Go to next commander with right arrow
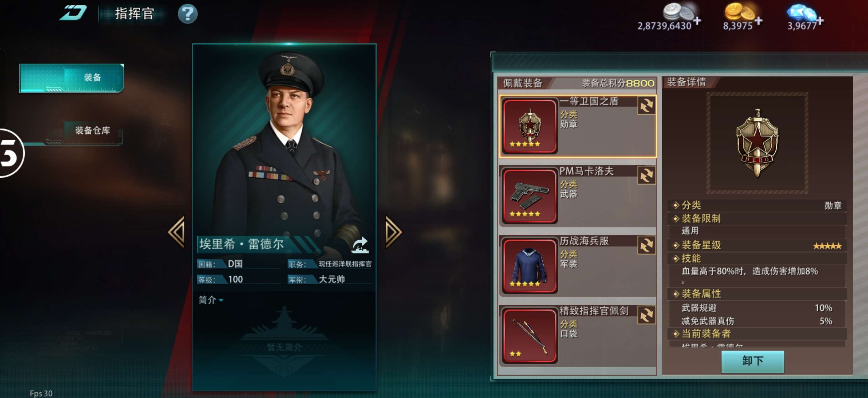The image size is (868, 398). [x=394, y=232]
